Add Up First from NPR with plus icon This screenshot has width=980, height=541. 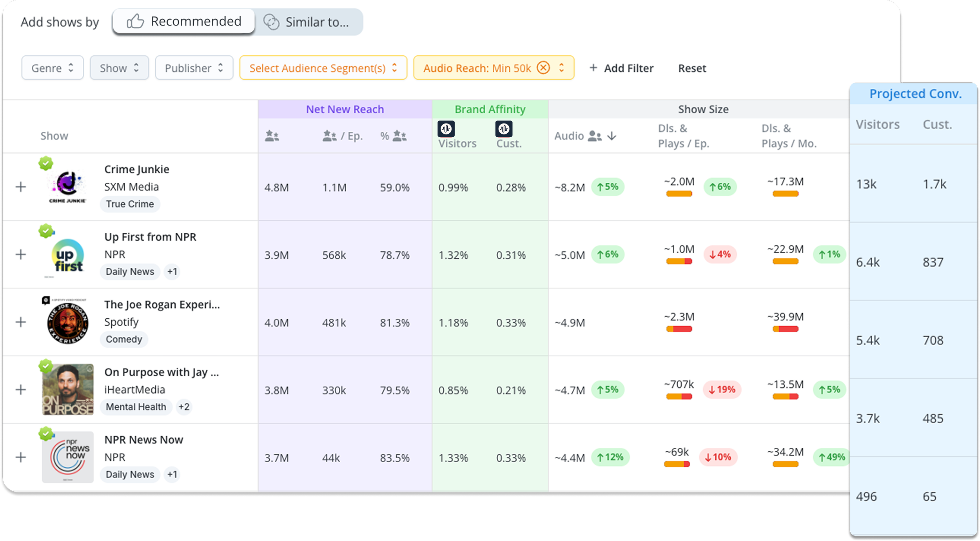[21, 255]
